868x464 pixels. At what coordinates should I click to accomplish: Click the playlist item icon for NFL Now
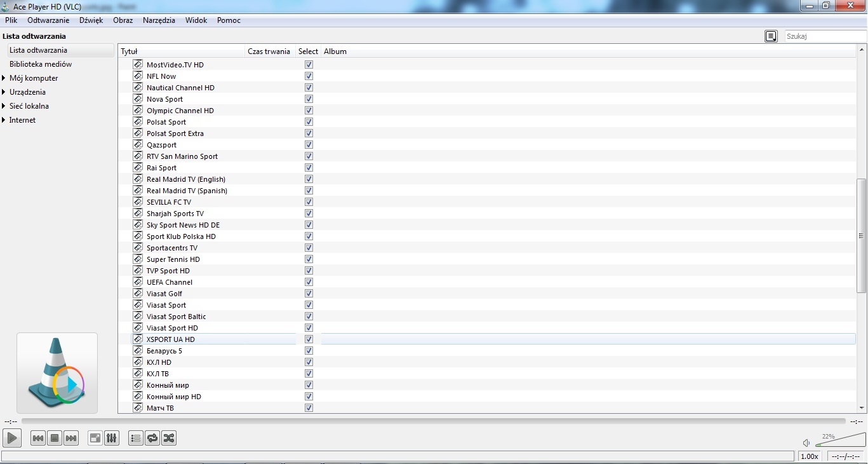pyautogui.click(x=138, y=76)
